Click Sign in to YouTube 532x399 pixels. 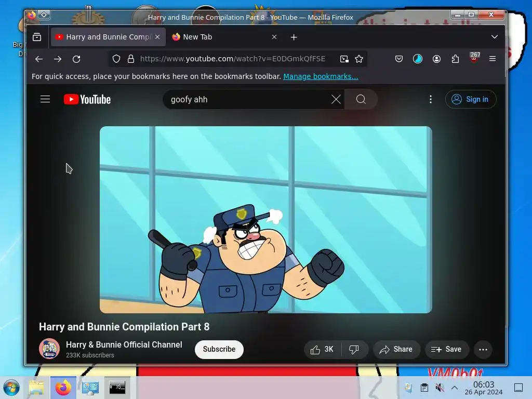coord(471,99)
